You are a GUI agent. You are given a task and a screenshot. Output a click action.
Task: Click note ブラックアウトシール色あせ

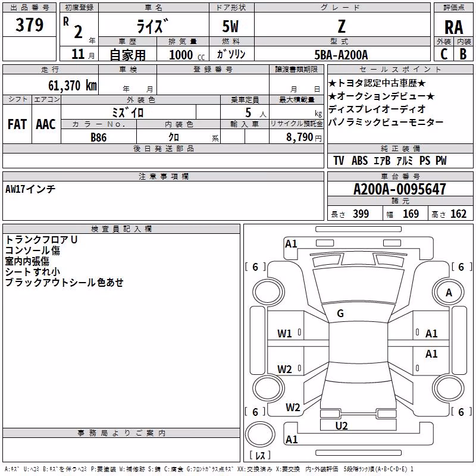[x=64, y=282]
